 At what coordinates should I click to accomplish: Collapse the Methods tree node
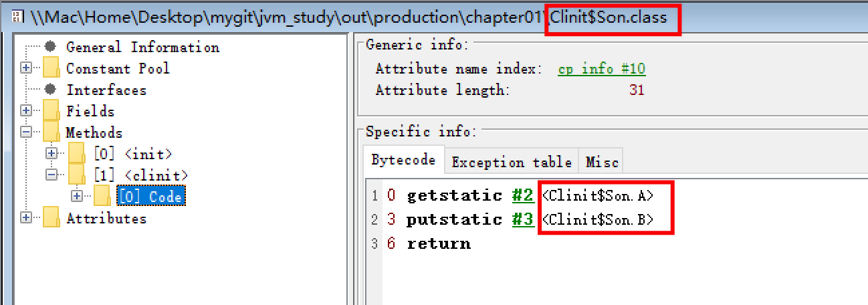tap(26, 132)
